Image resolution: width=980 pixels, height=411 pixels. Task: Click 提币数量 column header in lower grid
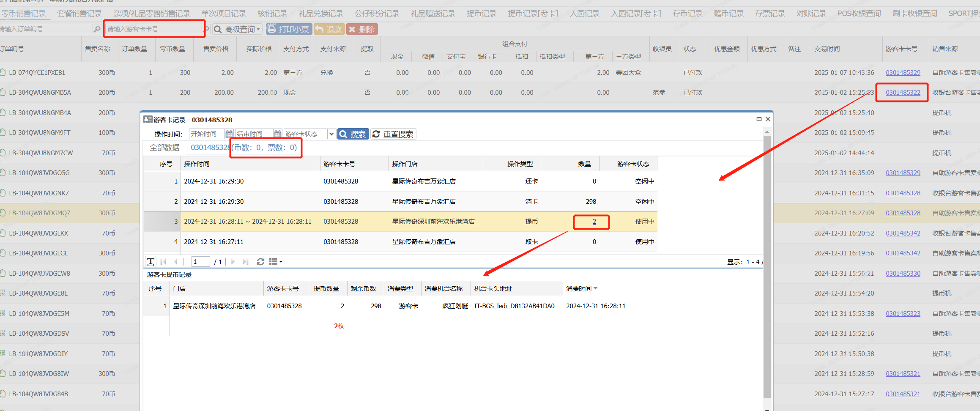click(328, 288)
